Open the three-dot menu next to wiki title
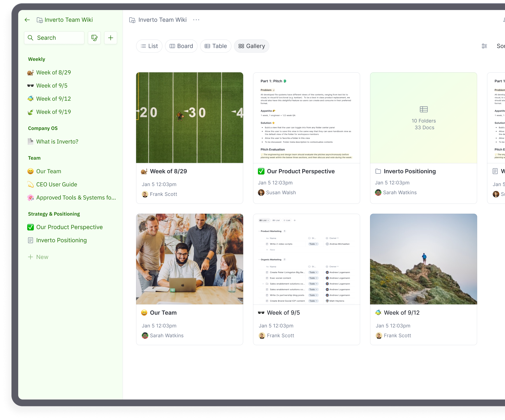The width and height of the screenshot is (505, 420). coord(196,20)
